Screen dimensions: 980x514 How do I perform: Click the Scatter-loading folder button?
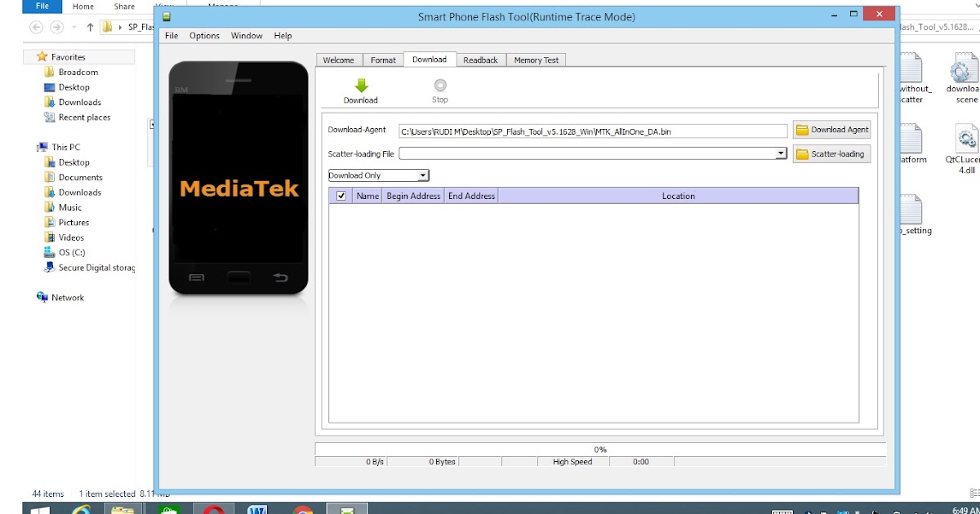(831, 154)
